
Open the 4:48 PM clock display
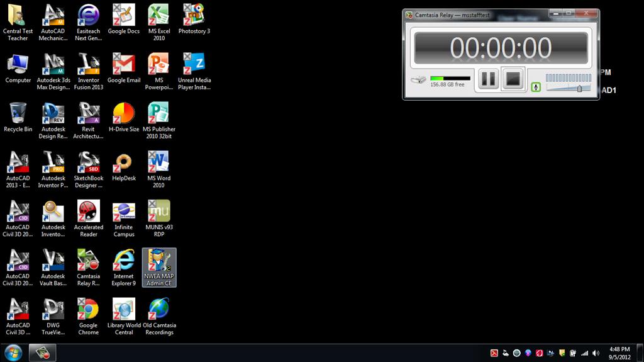[x=619, y=353]
